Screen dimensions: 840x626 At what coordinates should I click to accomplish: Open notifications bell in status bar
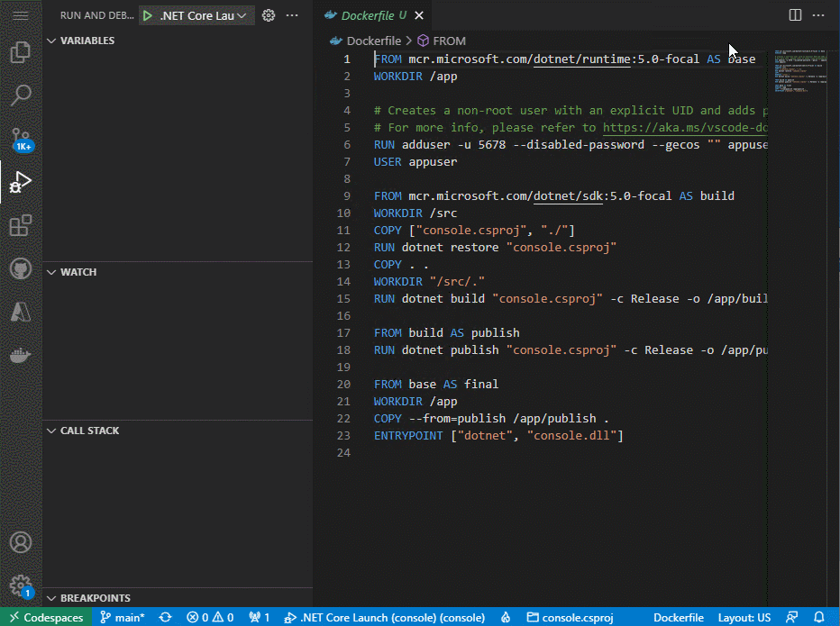tap(819, 617)
